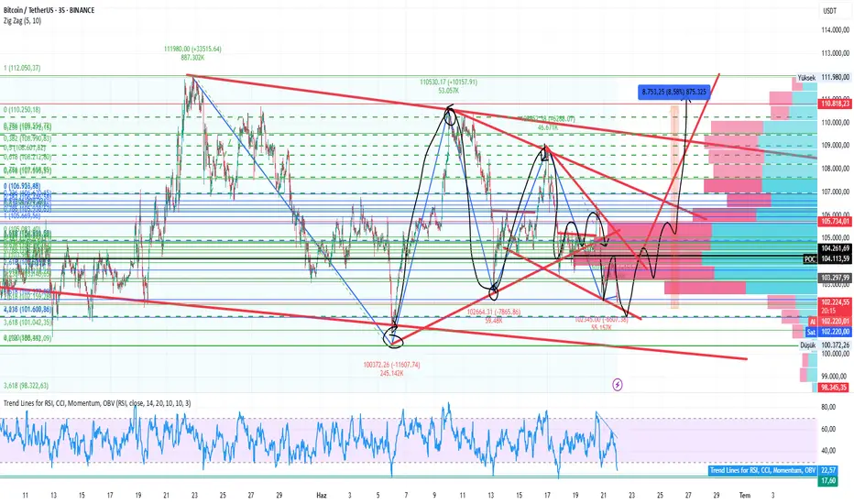
Task: Click the 102664.31 (-7865.86) zigzag label
Action: [494, 312]
